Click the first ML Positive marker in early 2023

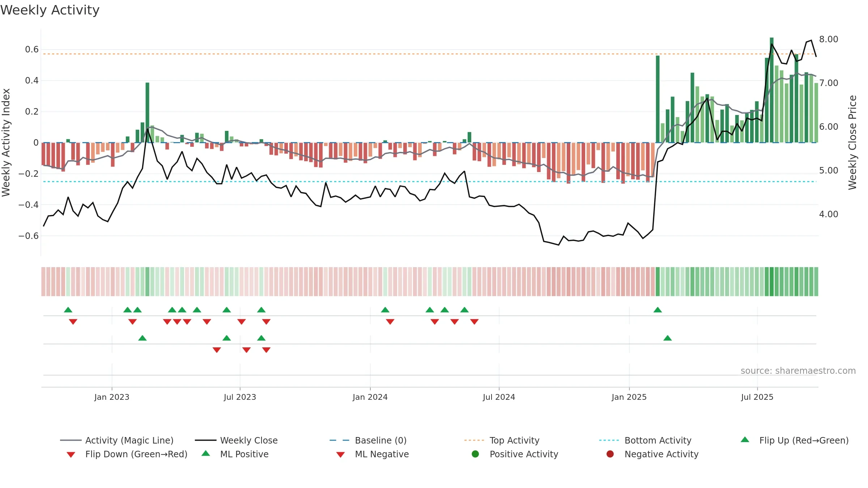point(142,338)
